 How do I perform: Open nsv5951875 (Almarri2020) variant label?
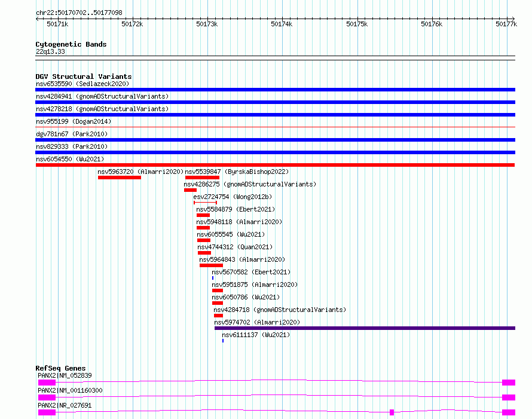(255, 285)
